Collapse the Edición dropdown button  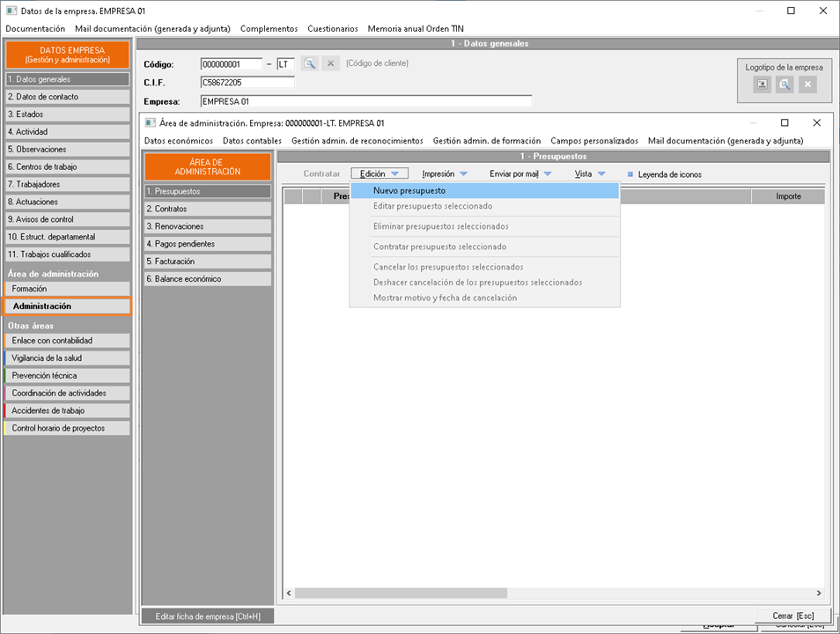[x=379, y=174]
